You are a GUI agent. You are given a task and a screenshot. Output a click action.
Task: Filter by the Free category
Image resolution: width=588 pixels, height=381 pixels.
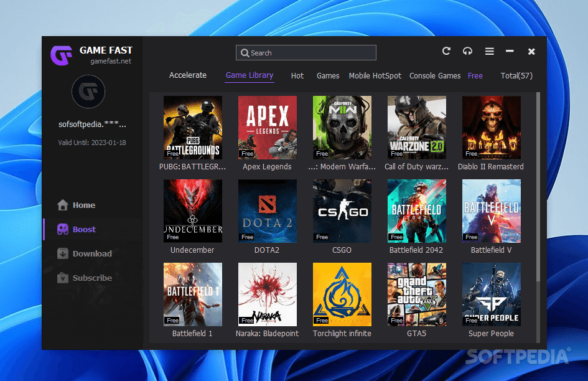[x=475, y=76]
